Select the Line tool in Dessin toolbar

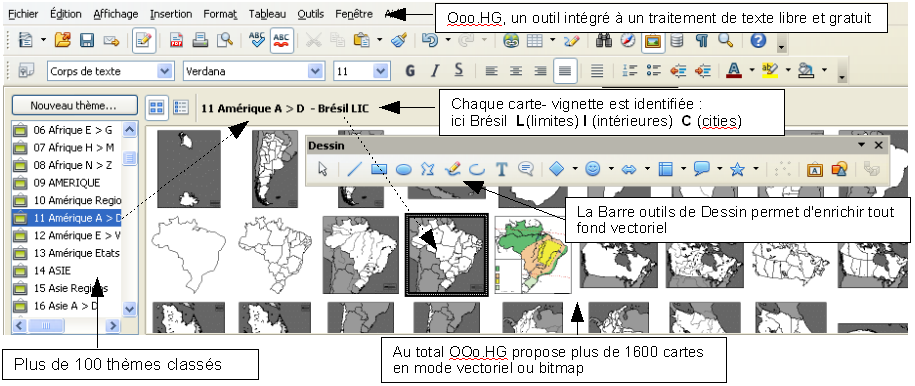[355, 169]
